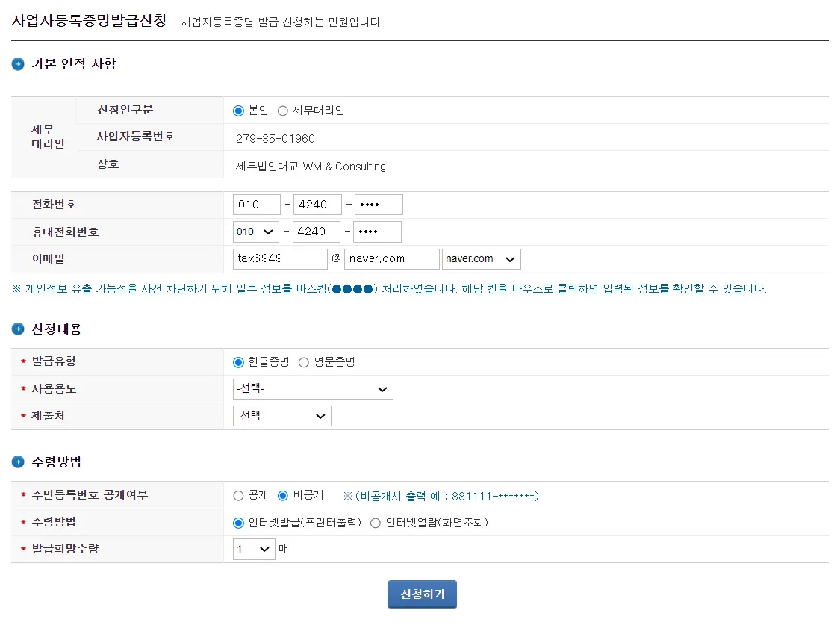Viewport: 840px width, 640px height.
Task: Click the 개인정보 마스킹 notice text
Action: pos(390,289)
